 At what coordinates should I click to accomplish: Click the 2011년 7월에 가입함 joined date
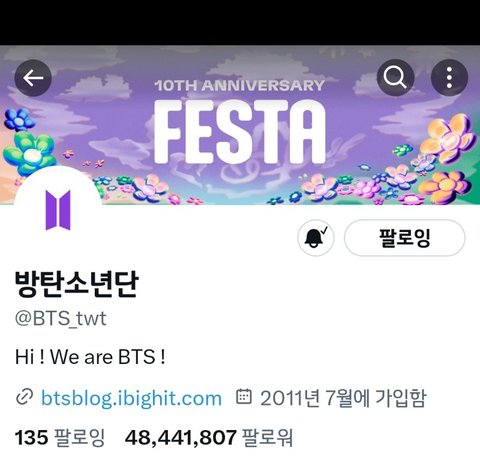[343, 398]
